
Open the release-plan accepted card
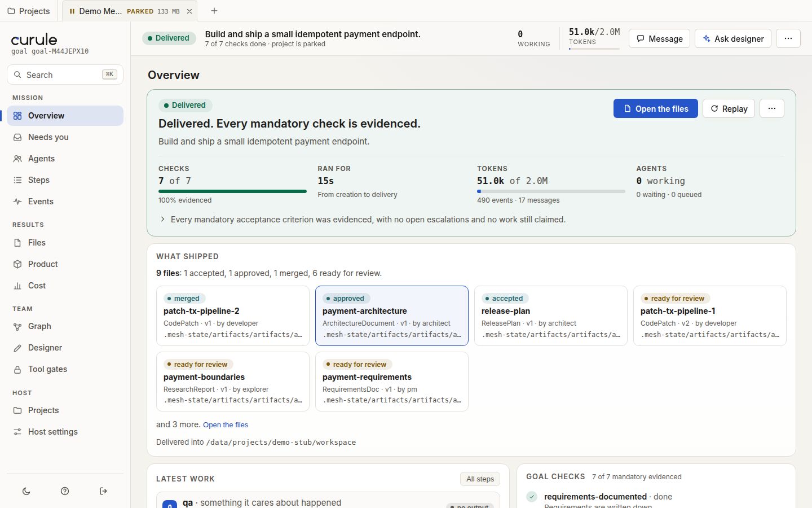point(551,316)
